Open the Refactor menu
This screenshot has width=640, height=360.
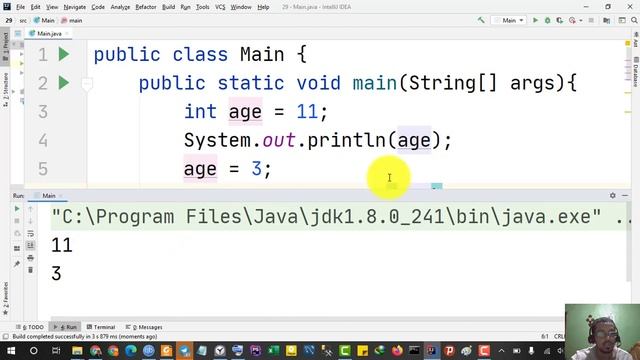tap(146, 7)
